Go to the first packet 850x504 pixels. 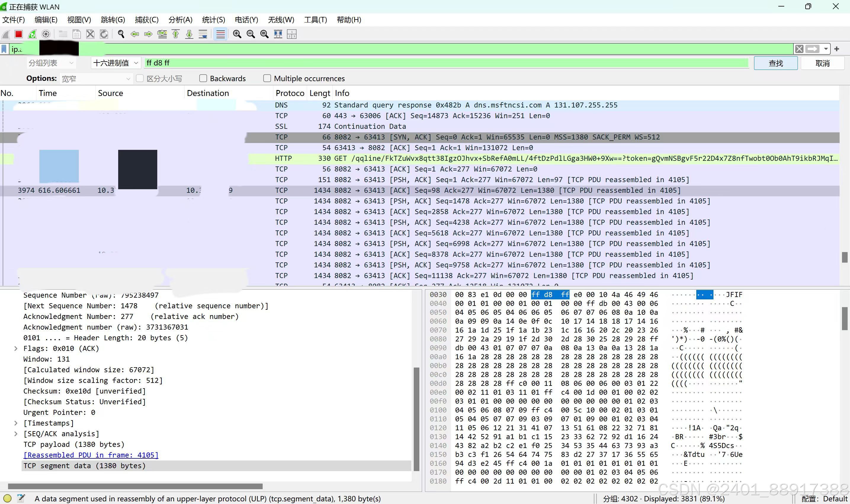pos(176,34)
